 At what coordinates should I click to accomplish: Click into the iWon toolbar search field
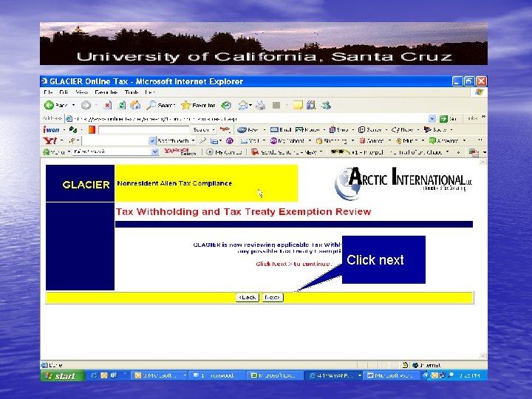[x=143, y=129]
